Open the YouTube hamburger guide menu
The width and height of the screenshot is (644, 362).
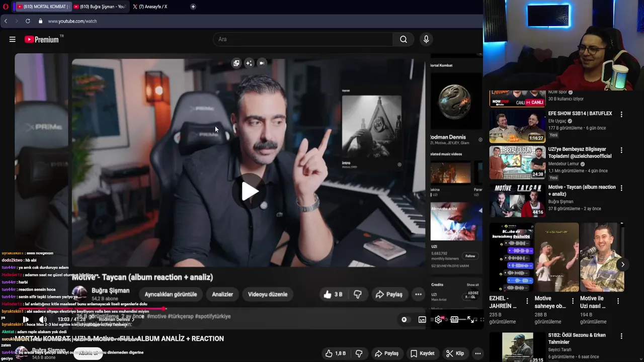pyautogui.click(x=12, y=39)
